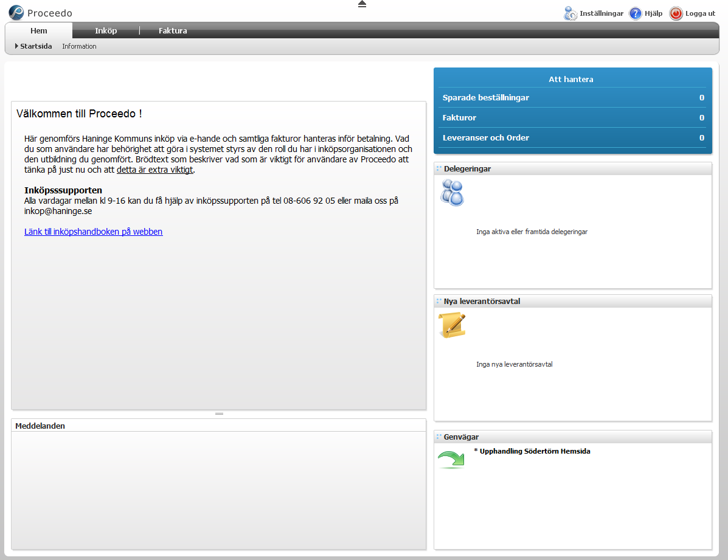Select the Hem tab

[x=39, y=30]
